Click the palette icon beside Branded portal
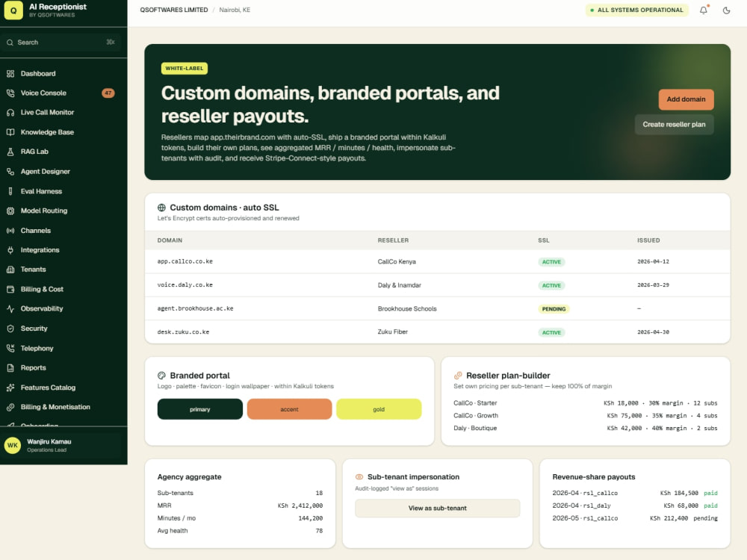Viewport: 747px width, 560px height. click(161, 376)
